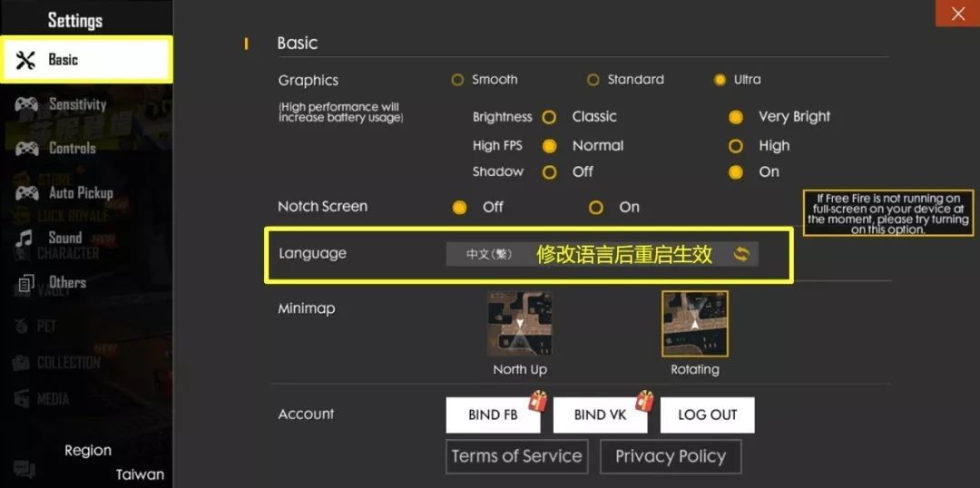Viewport: 980px width, 488px height.
Task: Select Standard graphics option
Action: pos(593,80)
